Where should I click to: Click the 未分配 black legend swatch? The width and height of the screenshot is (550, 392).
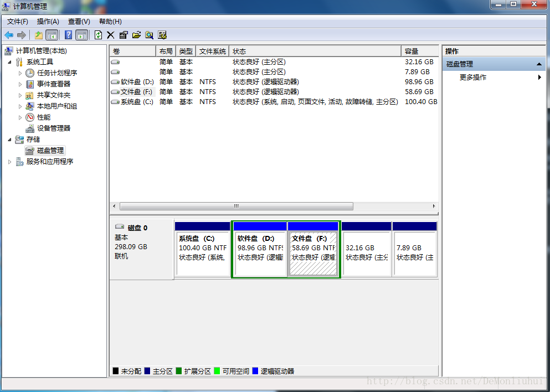[x=115, y=370]
